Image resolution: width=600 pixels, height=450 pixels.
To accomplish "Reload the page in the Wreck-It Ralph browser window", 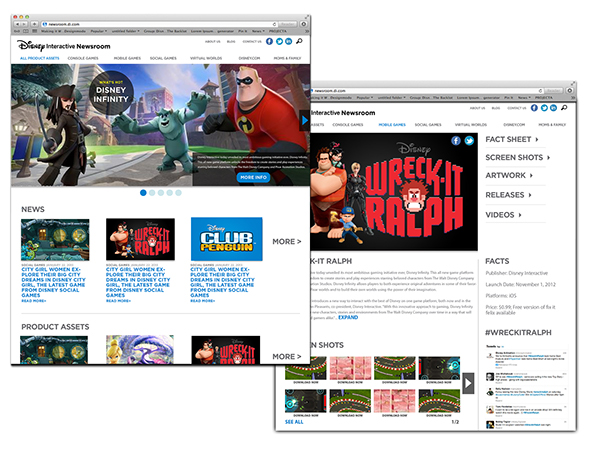I will pyautogui.click(x=541, y=91).
